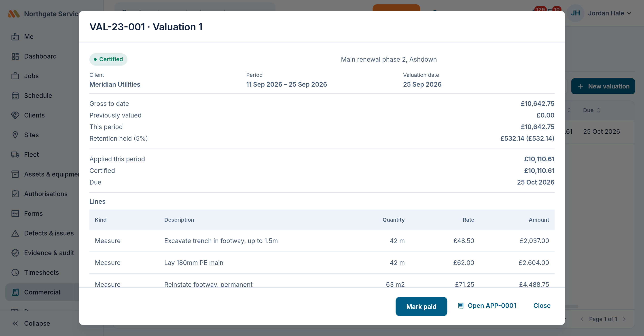Screen dimensions: 644x336
Task: Click the Quantity column header
Action: (x=394, y=220)
